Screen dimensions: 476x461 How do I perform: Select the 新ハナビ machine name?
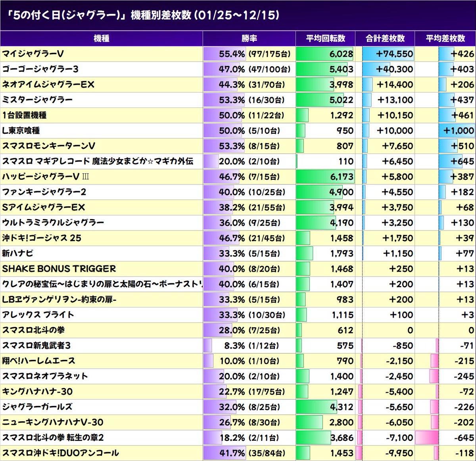(x=17, y=253)
